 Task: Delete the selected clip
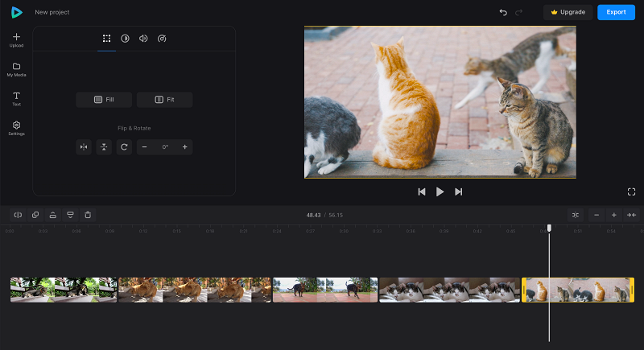point(88,215)
